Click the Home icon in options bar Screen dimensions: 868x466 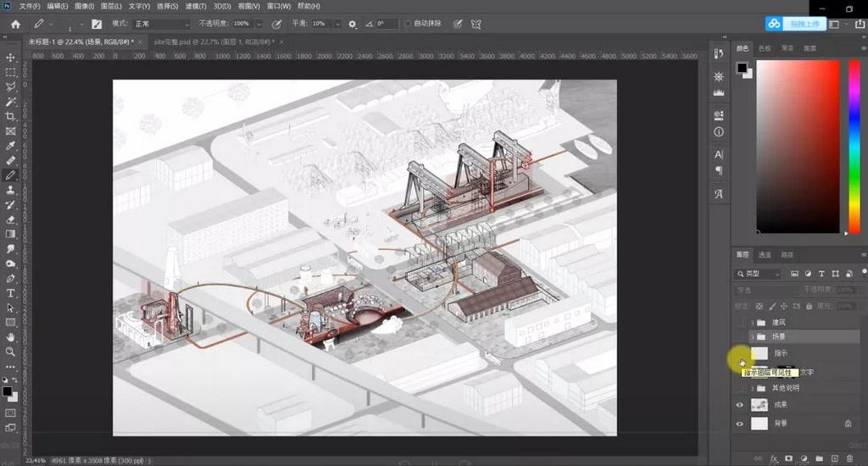pos(15,24)
